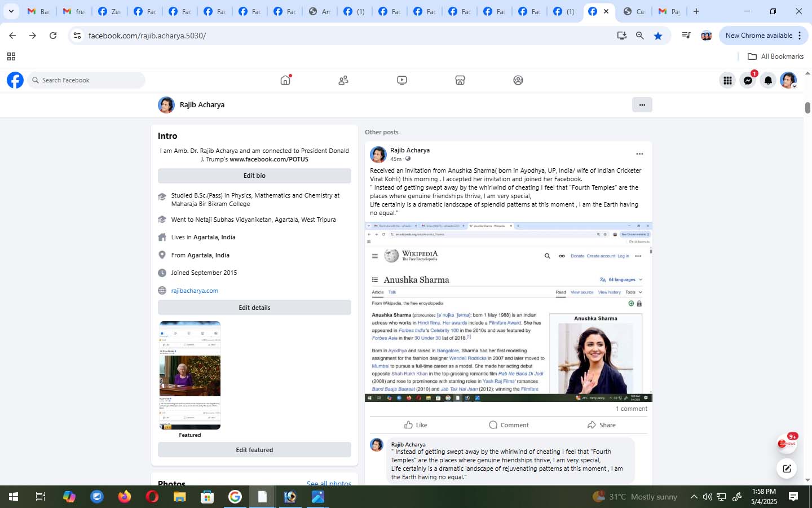Open Windows notification center

[x=793, y=497]
